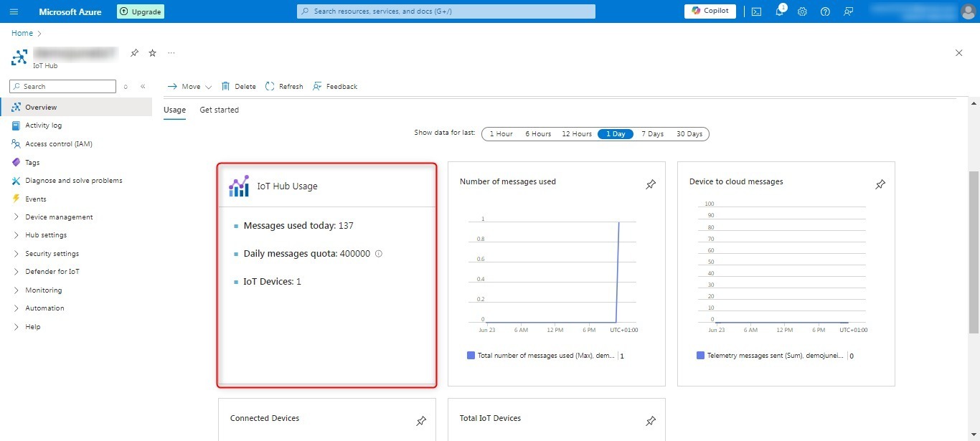Open portal settings gear icon

[x=802, y=11]
